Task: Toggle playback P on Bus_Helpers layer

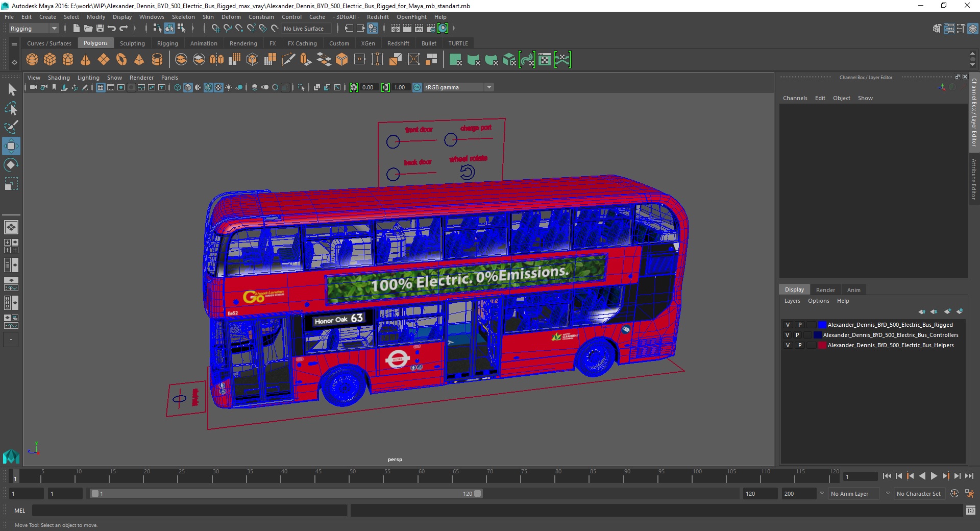Action: [800, 345]
